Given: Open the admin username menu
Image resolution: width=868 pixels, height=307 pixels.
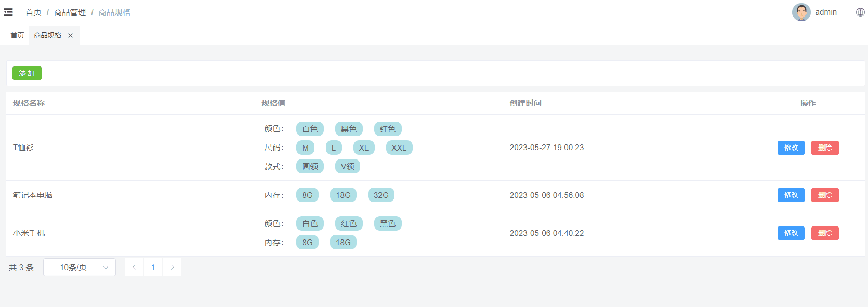Looking at the screenshot, I should (x=825, y=12).
